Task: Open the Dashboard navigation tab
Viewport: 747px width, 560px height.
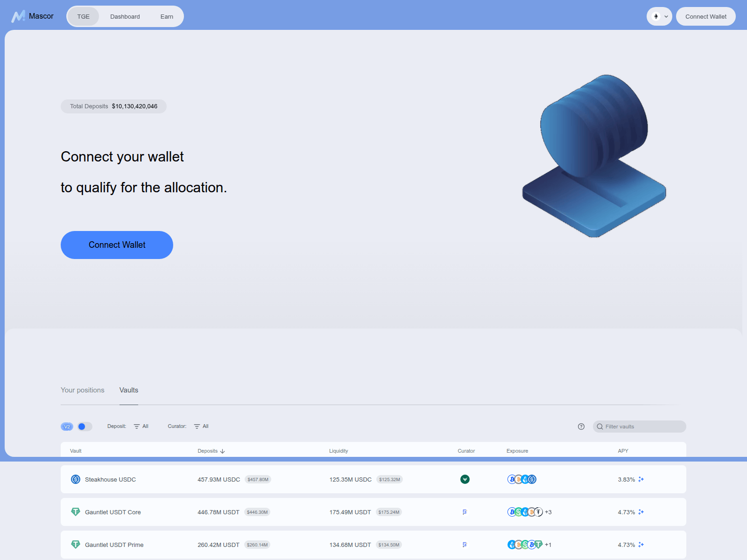Action: (125, 17)
